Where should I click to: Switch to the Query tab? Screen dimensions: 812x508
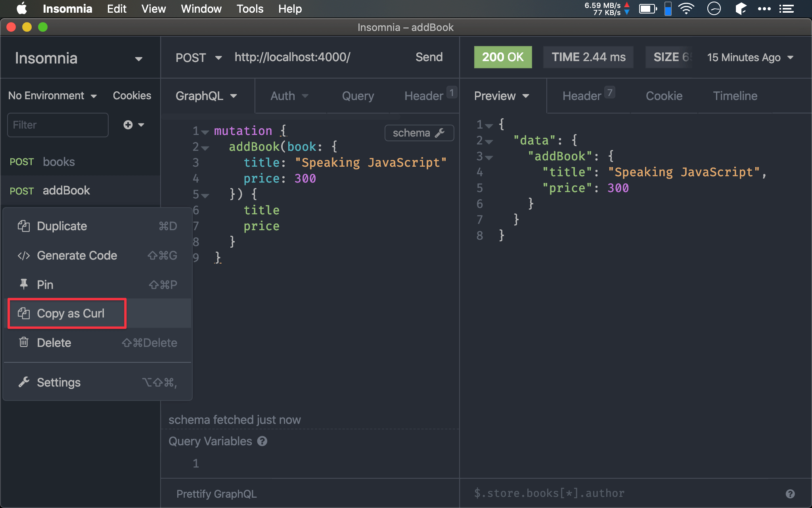pyautogui.click(x=358, y=96)
